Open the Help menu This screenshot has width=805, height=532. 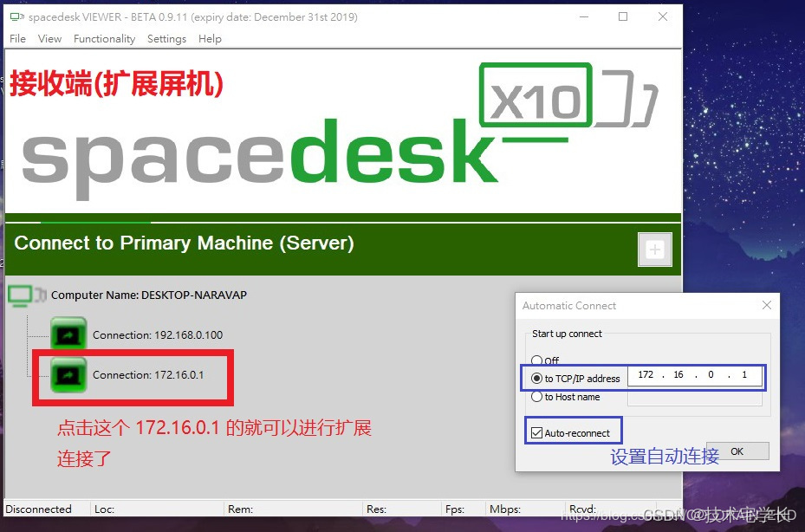pos(210,39)
